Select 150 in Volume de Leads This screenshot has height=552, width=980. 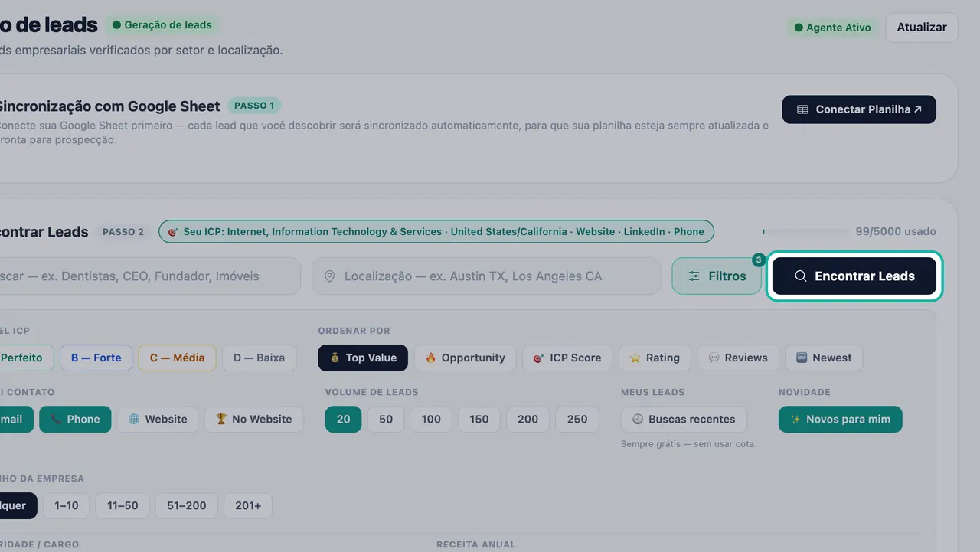tap(479, 419)
